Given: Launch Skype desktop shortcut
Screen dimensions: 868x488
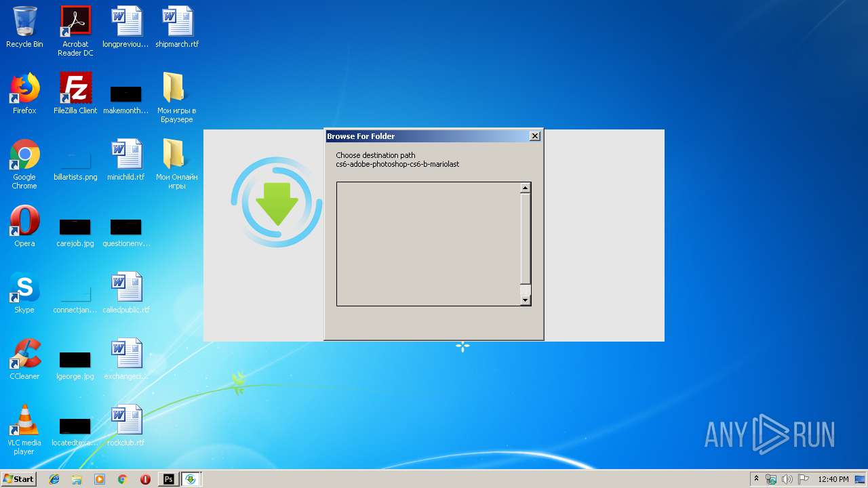Looking at the screenshot, I should point(24,293).
